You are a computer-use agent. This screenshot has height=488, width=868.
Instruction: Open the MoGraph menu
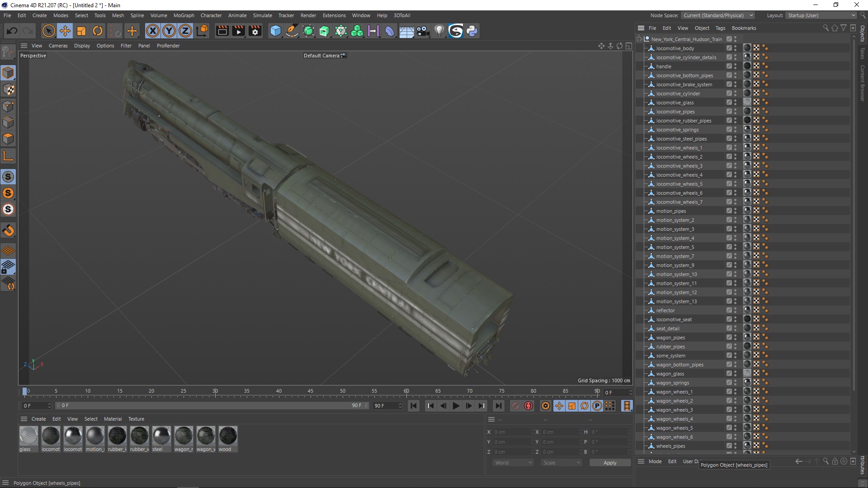[184, 15]
